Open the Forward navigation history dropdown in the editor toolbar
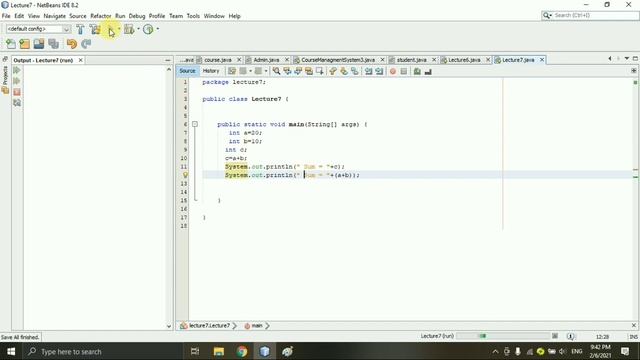Viewport: 640px width, 360px height. coord(266,71)
